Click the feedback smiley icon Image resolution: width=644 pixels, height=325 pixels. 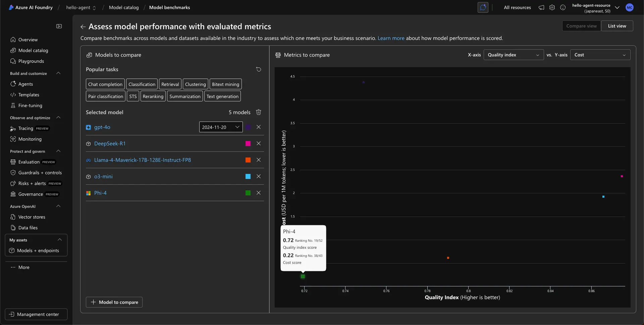[563, 7]
